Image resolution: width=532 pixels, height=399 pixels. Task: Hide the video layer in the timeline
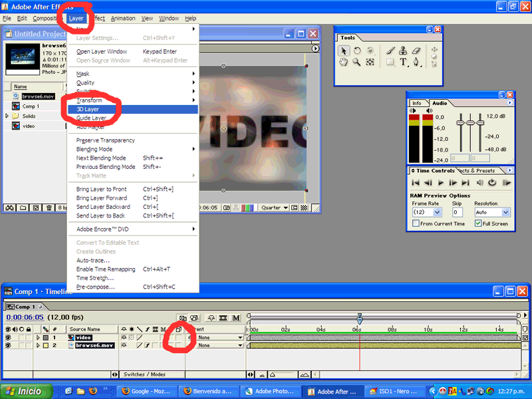point(8,338)
